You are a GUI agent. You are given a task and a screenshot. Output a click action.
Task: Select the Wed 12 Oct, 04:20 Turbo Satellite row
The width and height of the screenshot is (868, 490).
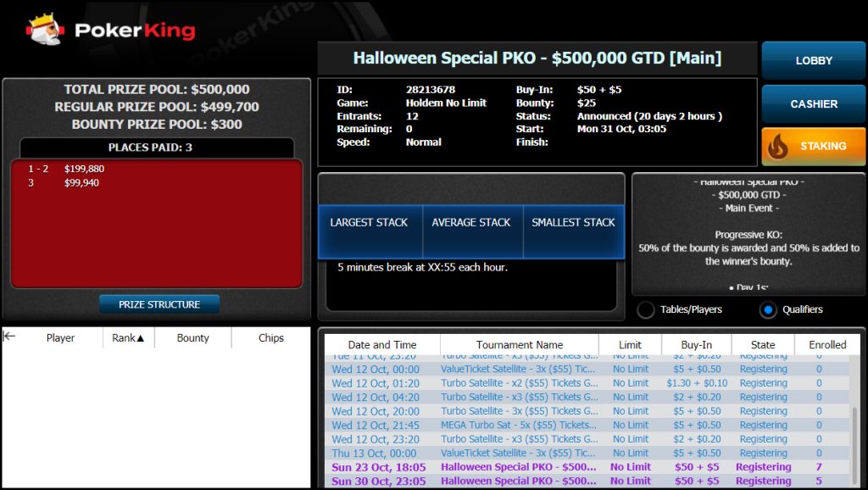point(587,398)
